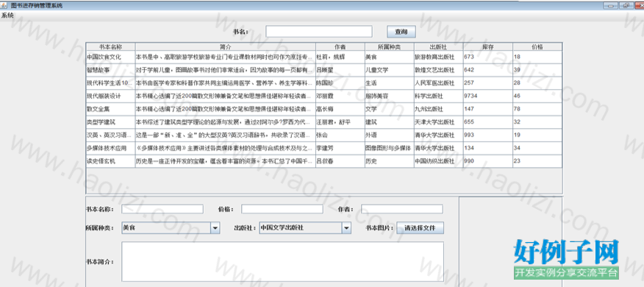Focus the 作者 input field

[x=402, y=209]
